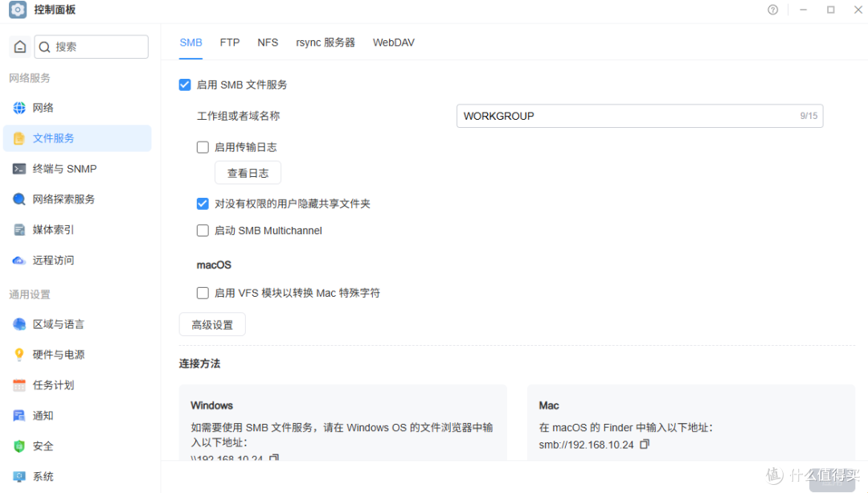
Task: Click the 查看日志 button
Action: click(248, 173)
